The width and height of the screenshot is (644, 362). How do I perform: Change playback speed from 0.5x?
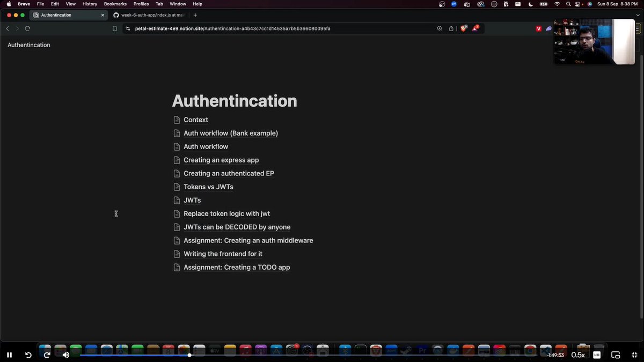point(579,354)
